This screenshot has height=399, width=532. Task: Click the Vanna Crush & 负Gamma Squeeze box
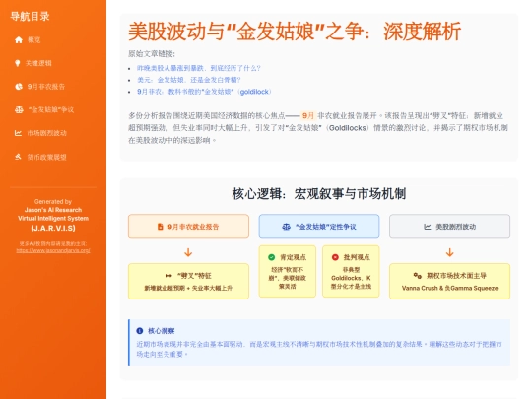(x=449, y=281)
